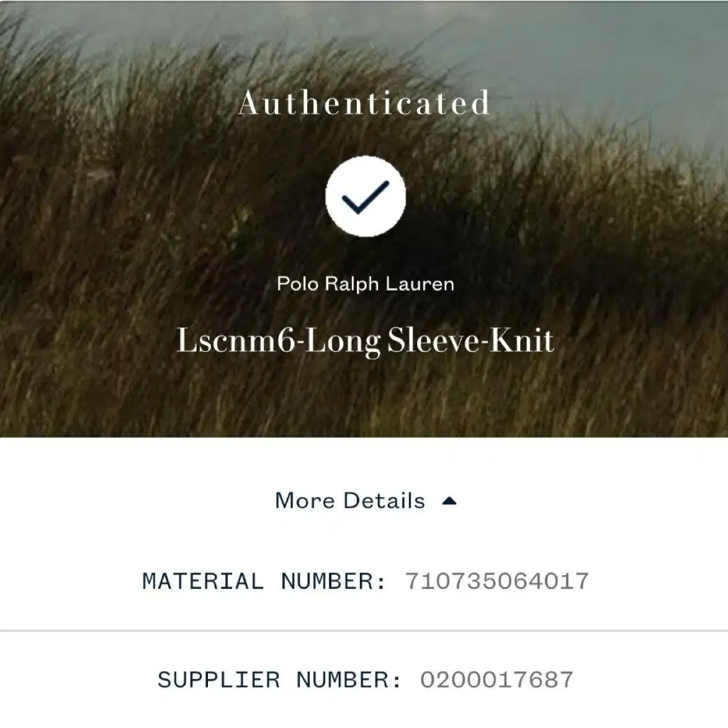
Task: Select the Lscnm6-Long Sleeve-Knit product title
Action: click(x=366, y=341)
